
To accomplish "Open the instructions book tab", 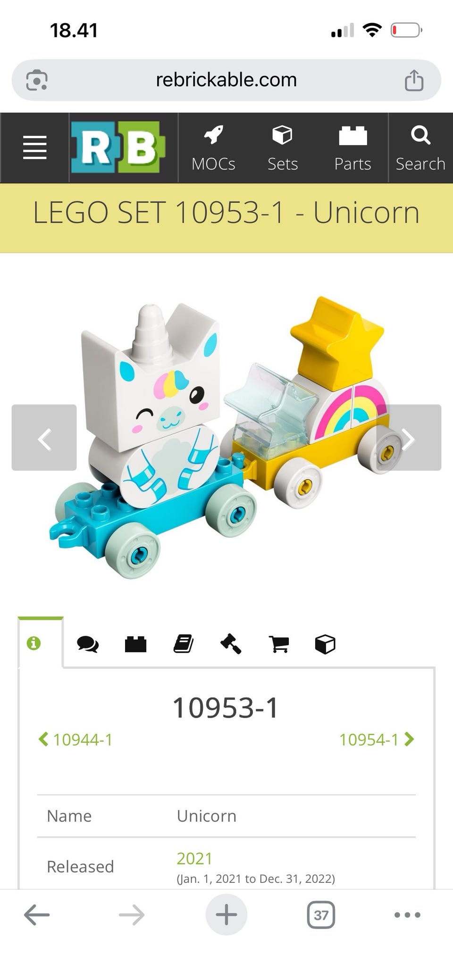I will pyautogui.click(x=184, y=644).
